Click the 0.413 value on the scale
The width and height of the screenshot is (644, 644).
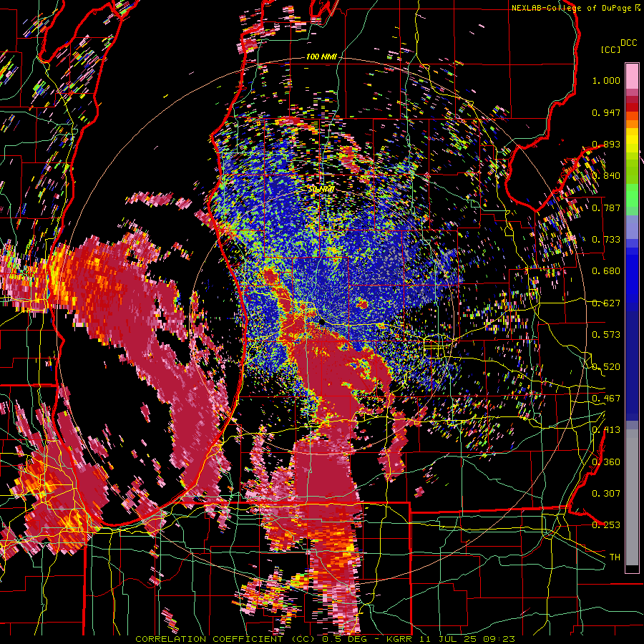pos(606,430)
